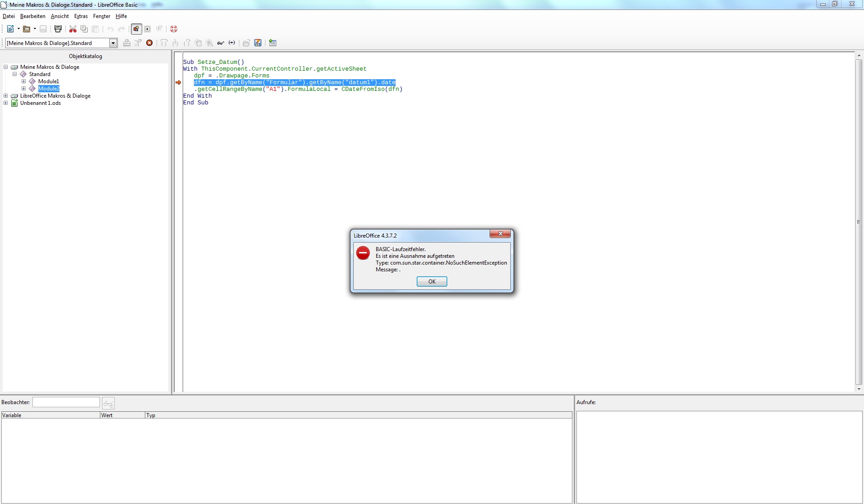
Task: Click the Print icon in toolbar
Action: point(58,29)
